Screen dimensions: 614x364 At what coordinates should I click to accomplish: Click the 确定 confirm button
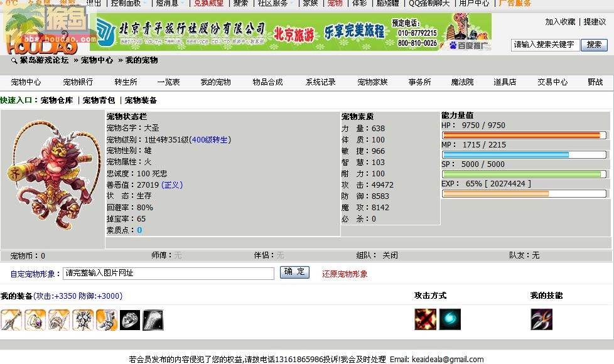point(294,272)
